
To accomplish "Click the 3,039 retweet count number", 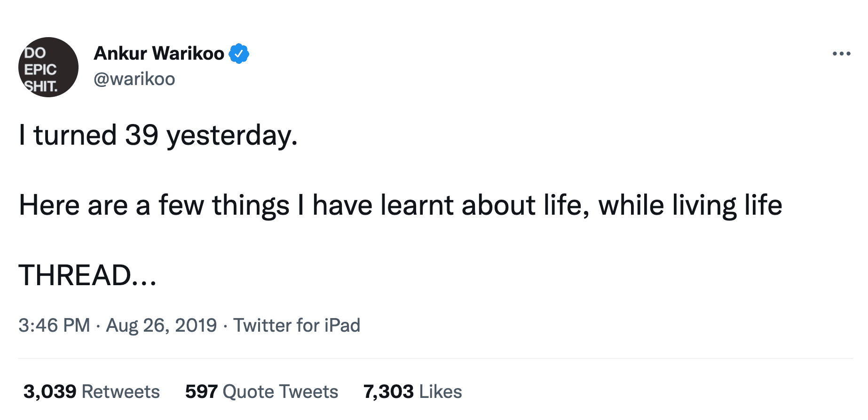I will click(x=50, y=391).
